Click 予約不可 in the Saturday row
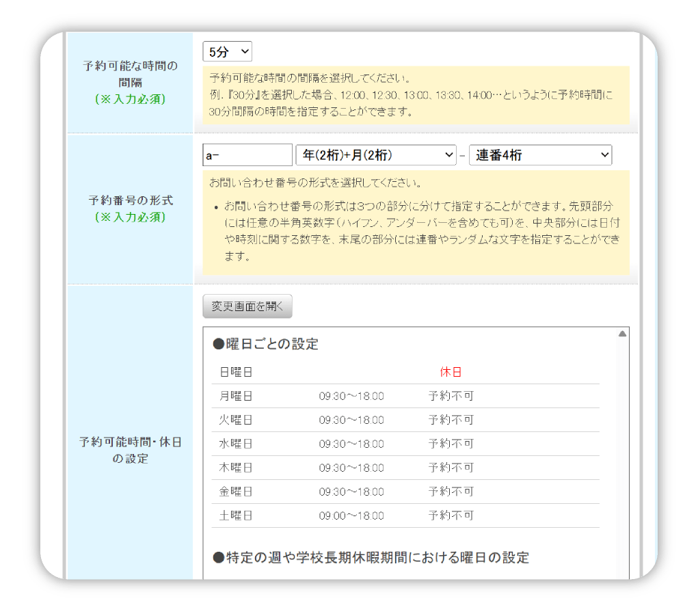The width and height of the screenshot is (698, 616). click(x=451, y=516)
